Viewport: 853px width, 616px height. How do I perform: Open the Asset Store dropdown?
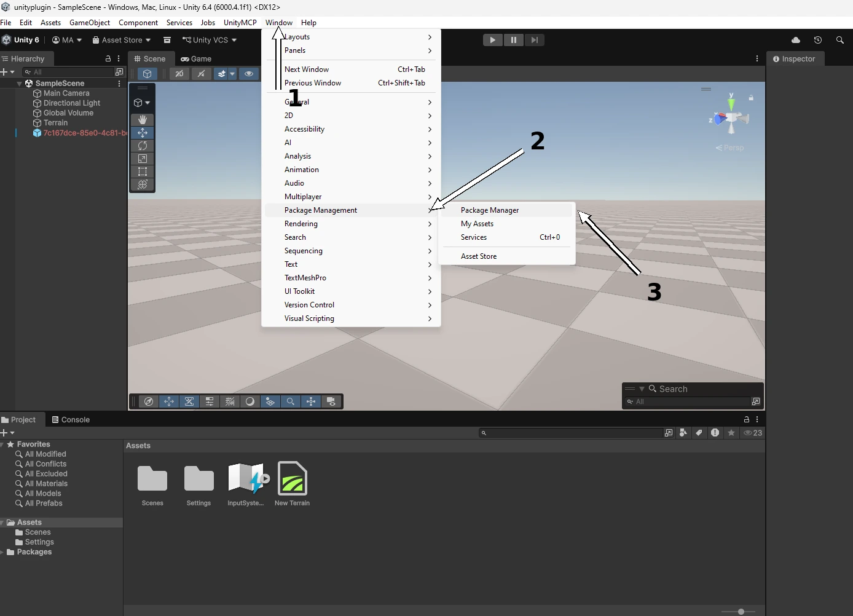122,40
